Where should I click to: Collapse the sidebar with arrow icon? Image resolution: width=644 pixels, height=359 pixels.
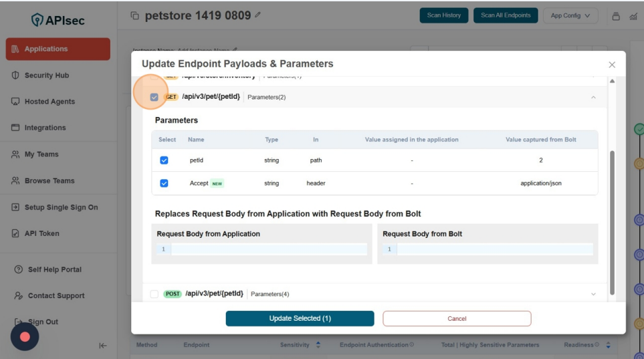(x=103, y=346)
